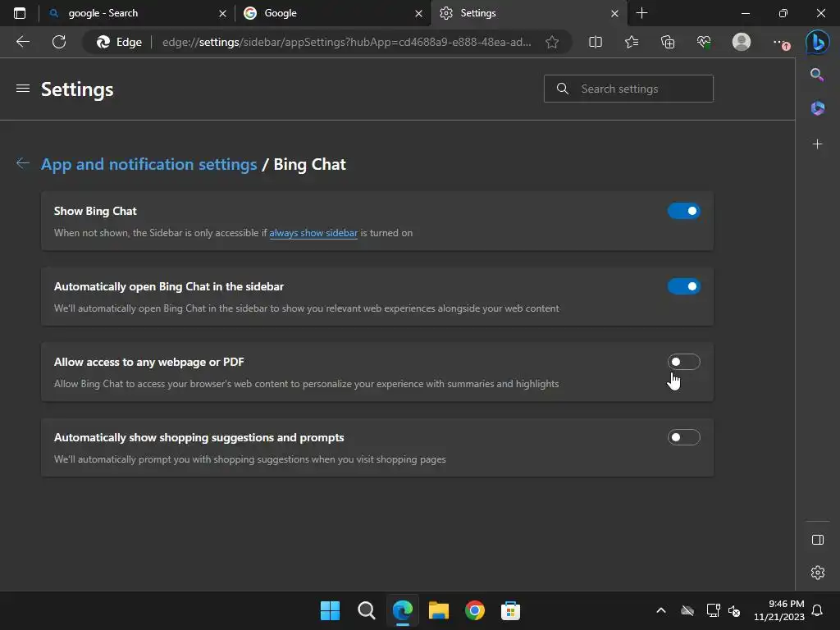Reload the page with the refresh icon
The image size is (840, 630).
59,42
